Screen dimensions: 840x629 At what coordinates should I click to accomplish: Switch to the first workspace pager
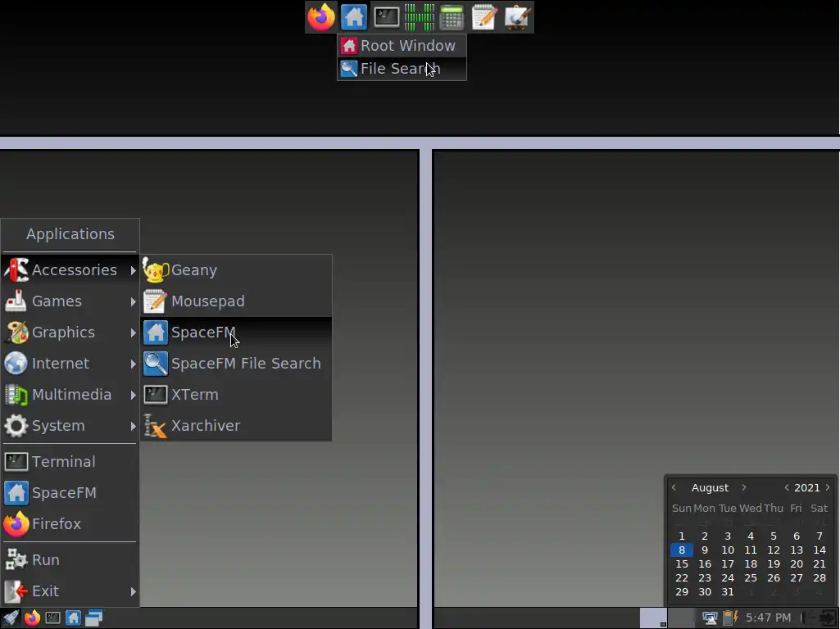tap(654, 618)
